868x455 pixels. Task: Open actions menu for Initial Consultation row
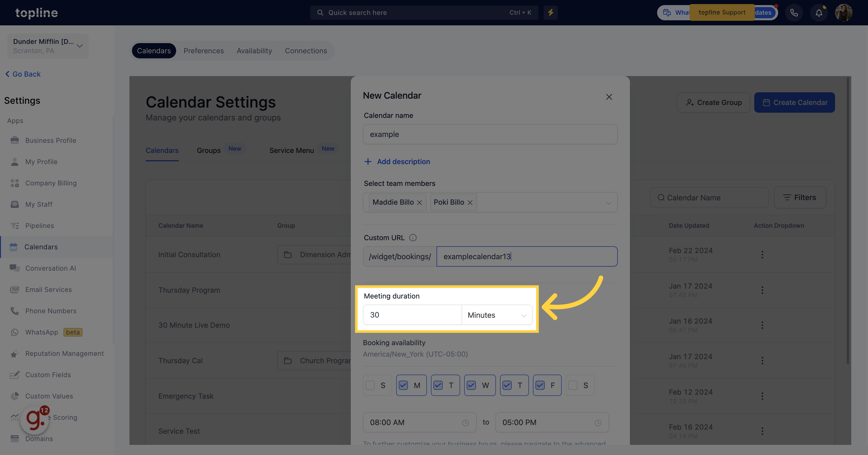[x=762, y=255]
